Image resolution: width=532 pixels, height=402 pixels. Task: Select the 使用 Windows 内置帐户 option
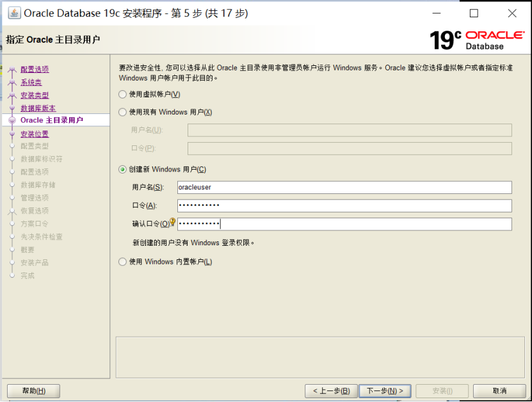[x=122, y=261]
